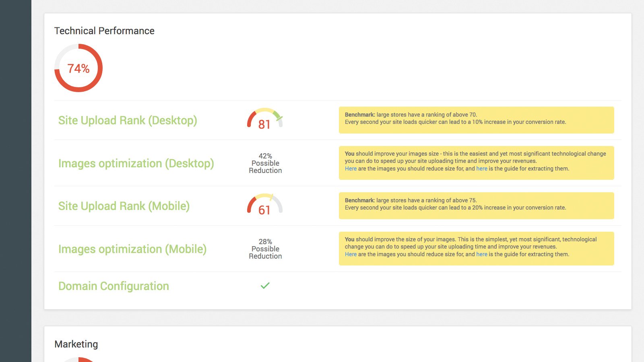Click the green Domain Configuration checkmark
The width and height of the screenshot is (644, 362).
coord(265,286)
